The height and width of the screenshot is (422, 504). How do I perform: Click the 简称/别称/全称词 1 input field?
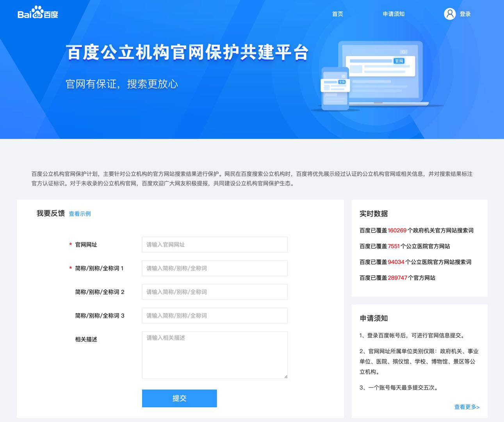tap(214, 268)
